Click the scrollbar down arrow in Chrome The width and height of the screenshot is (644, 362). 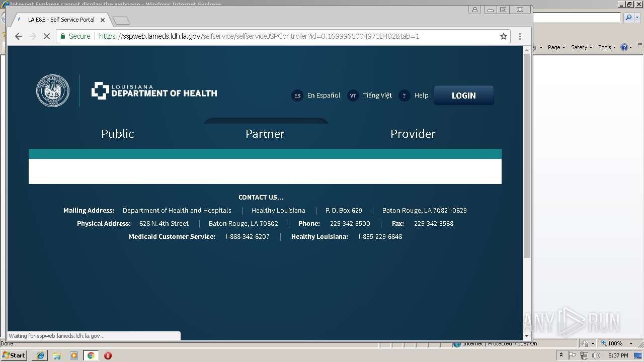(x=527, y=336)
